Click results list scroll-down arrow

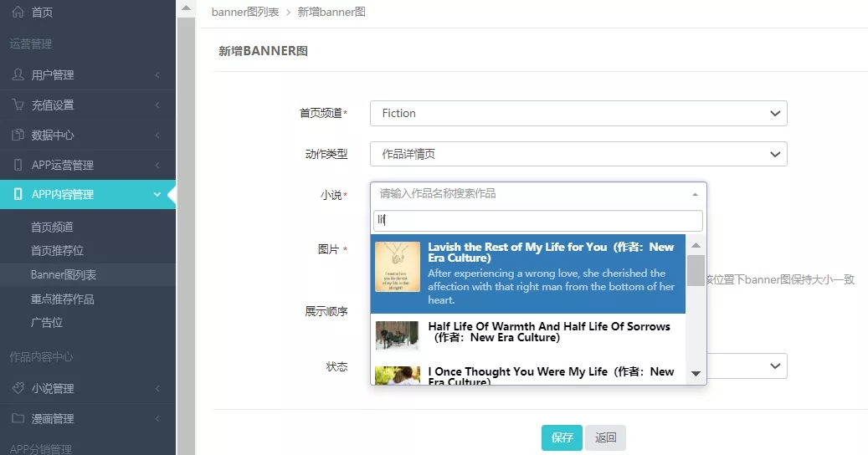pos(696,374)
